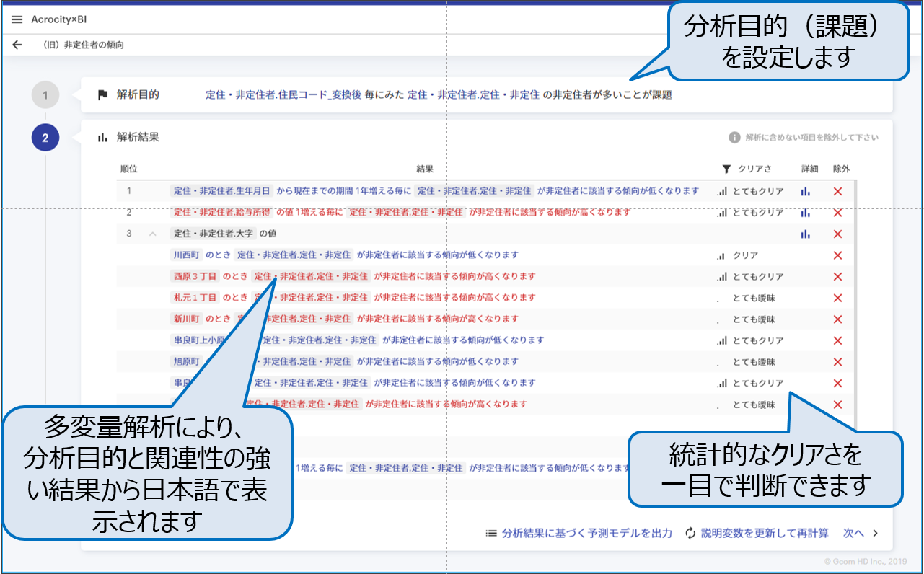Viewport: 924px width, 574px height.
Task: Click the クリアさ filter funnel icon
Action: [x=726, y=169]
